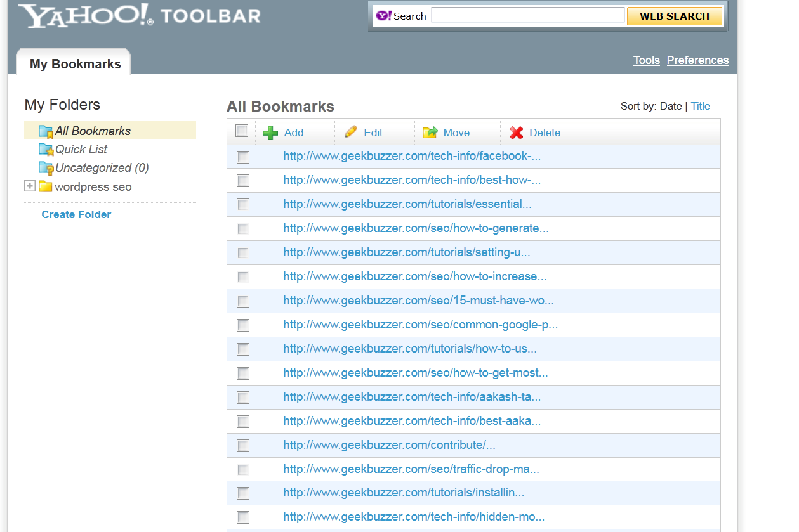Open geekbuzzer seo/15-must-have-wo bookmark link
799x532 pixels.
point(419,301)
